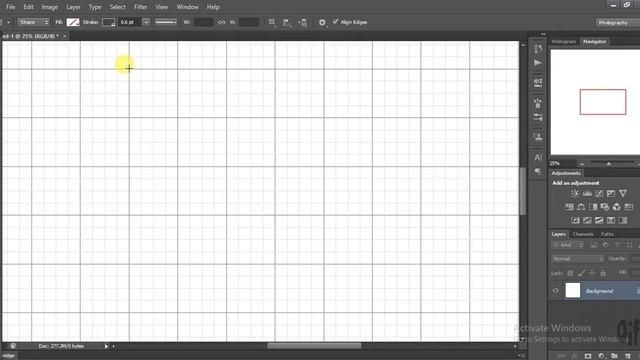The height and width of the screenshot is (360, 640).
Task: Open the History panel icon
Action: pos(538,49)
